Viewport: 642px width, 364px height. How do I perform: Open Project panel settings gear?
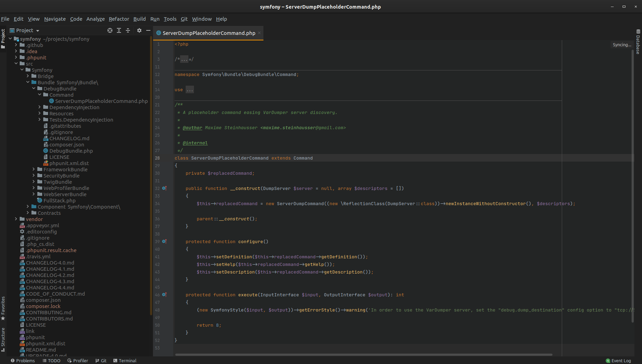pos(139,30)
